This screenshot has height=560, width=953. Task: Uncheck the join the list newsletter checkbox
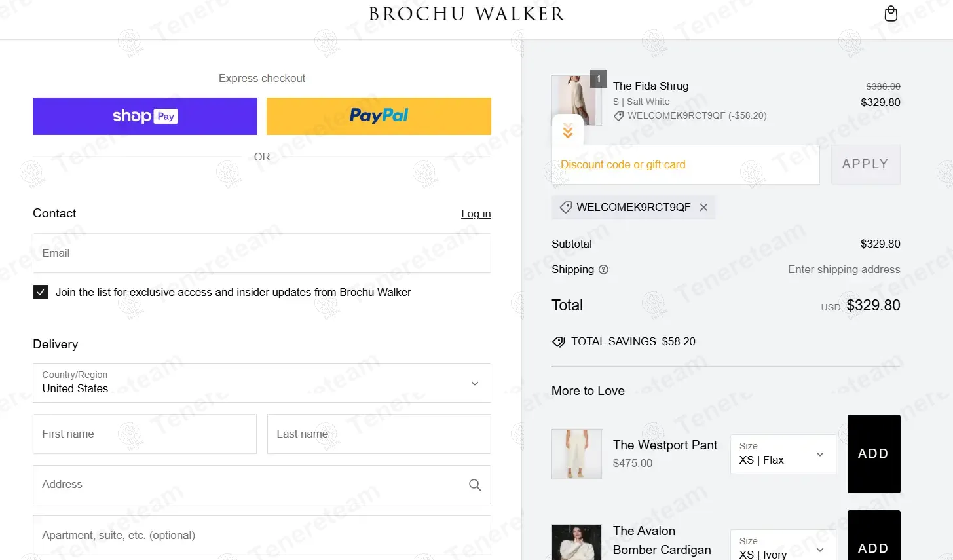click(41, 292)
